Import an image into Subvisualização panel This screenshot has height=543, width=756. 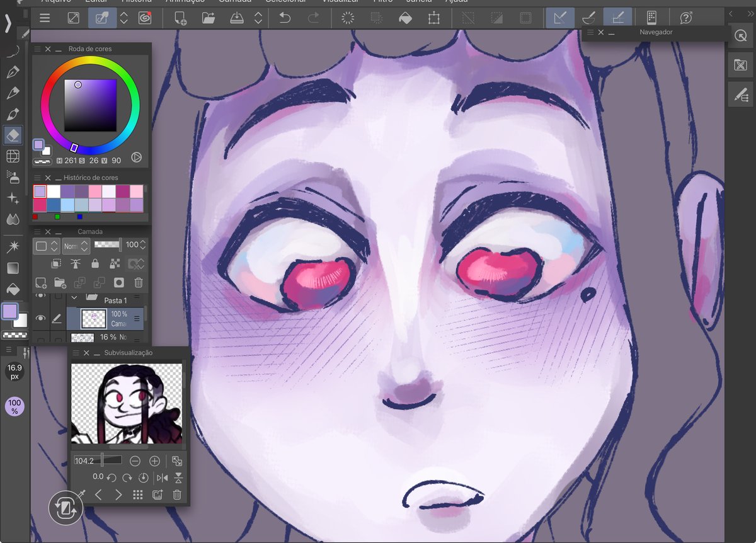point(157,495)
